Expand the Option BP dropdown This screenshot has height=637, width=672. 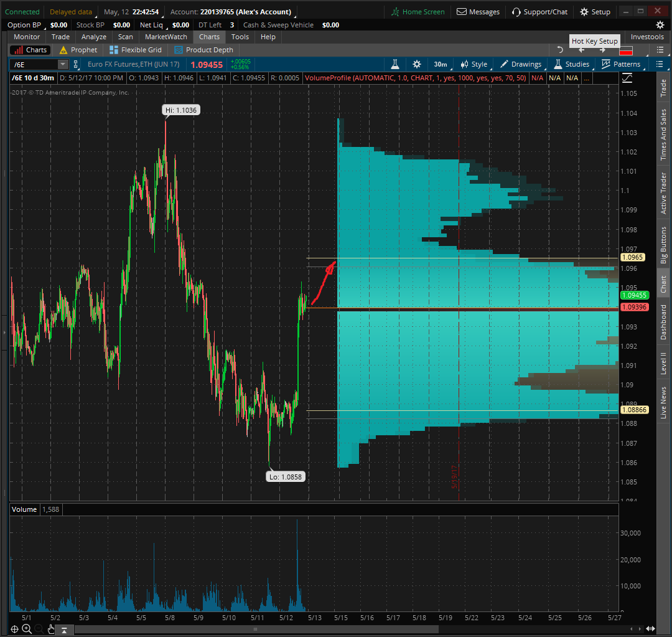(x=26, y=25)
